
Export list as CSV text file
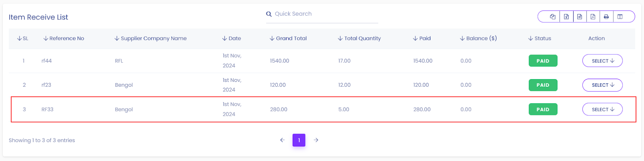click(580, 17)
